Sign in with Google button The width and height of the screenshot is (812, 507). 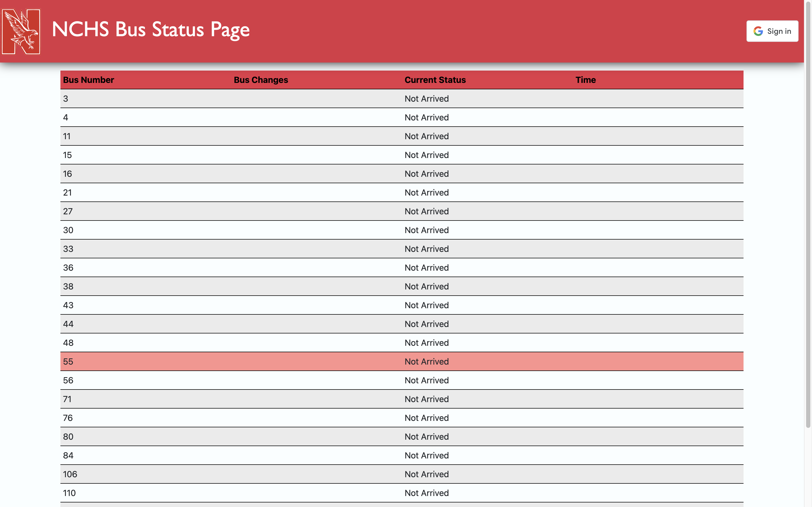tap(772, 31)
